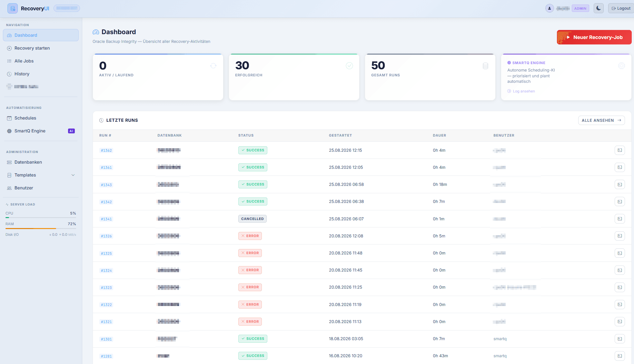The image size is (634, 364).
Task: Open the Log ansehen link
Action: click(521, 91)
